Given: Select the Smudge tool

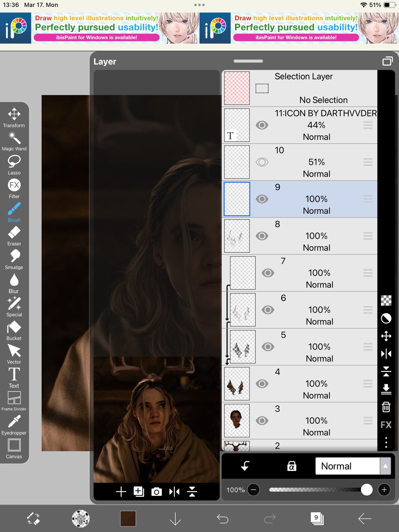Looking at the screenshot, I should tap(14, 260).
